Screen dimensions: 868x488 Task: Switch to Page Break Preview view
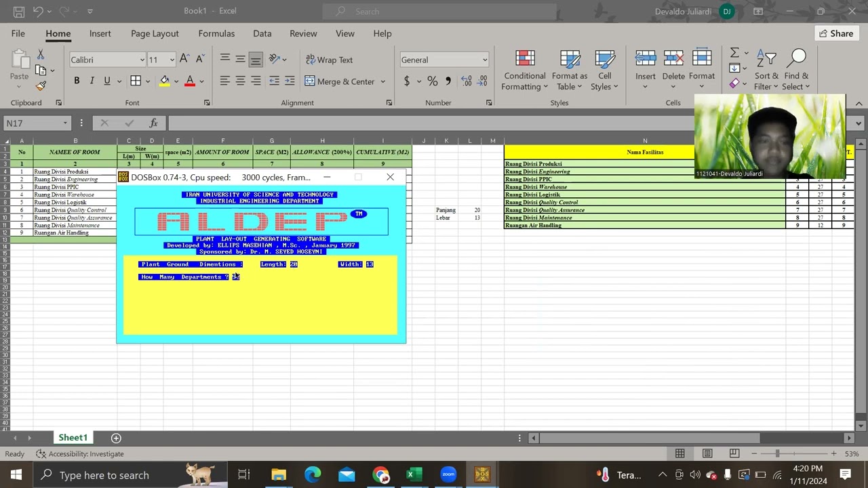[734, 453]
